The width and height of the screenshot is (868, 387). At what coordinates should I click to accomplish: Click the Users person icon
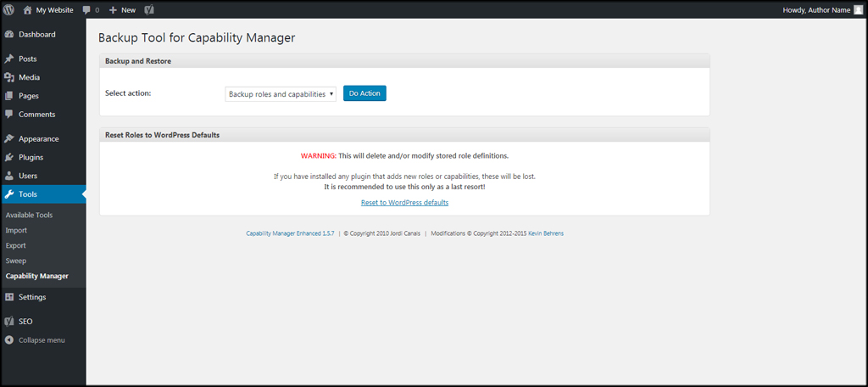[8, 176]
